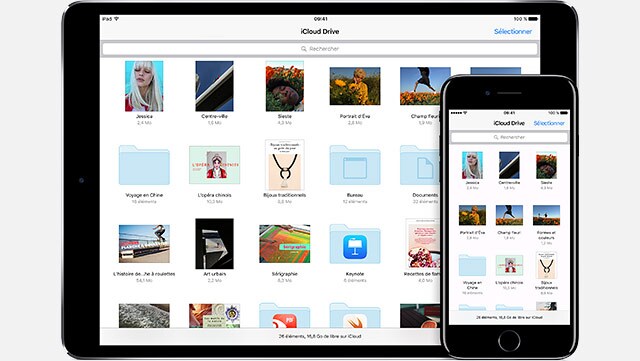This screenshot has width=640, height=361.
Task: Open the Centre-ville image on iPad
Action: pyautogui.click(x=214, y=86)
